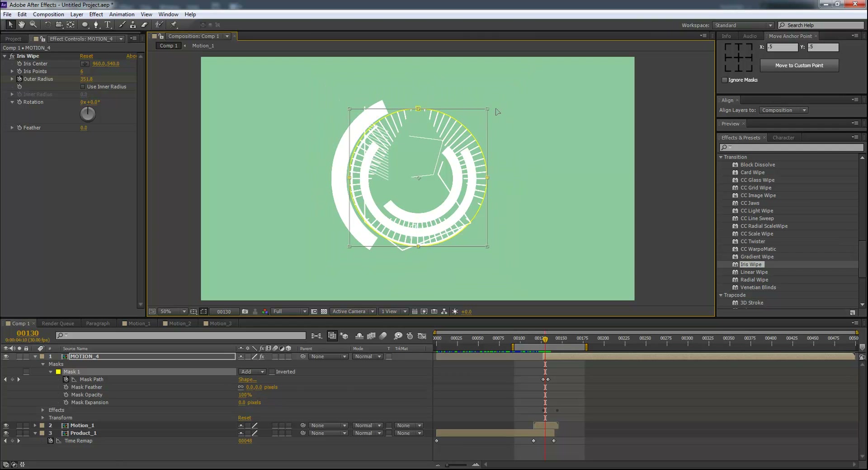The height and width of the screenshot is (470, 868).
Task: Open the Workspace Standard dropdown
Action: (743, 25)
